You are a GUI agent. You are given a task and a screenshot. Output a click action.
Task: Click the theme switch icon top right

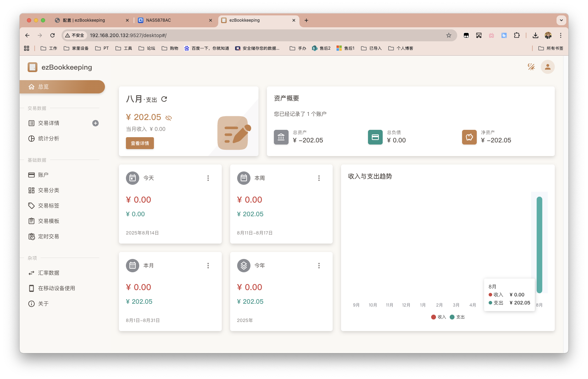(x=531, y=67)
